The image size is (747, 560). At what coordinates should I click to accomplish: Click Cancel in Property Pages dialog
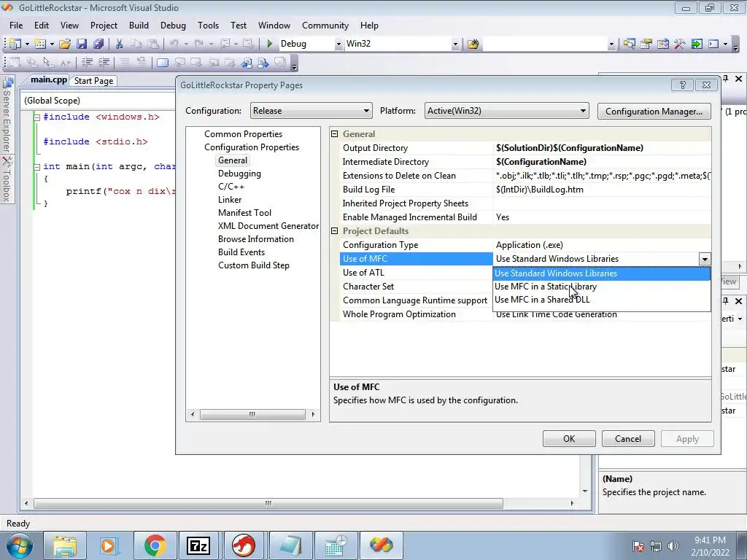[x=628, y=438]
